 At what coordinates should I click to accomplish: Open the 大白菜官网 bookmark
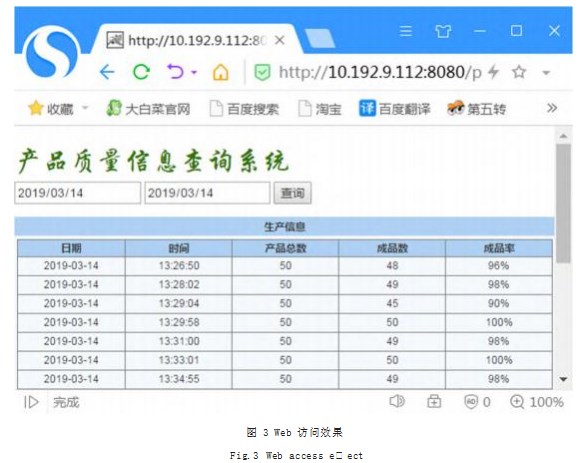click(148, 109)
